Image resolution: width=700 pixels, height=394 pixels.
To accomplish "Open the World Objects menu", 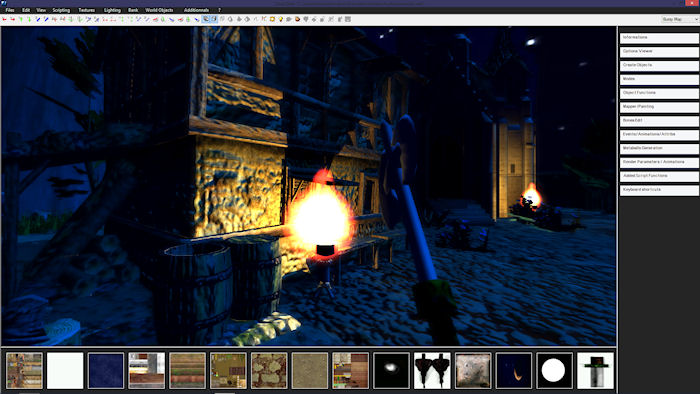I will (159, 10).
